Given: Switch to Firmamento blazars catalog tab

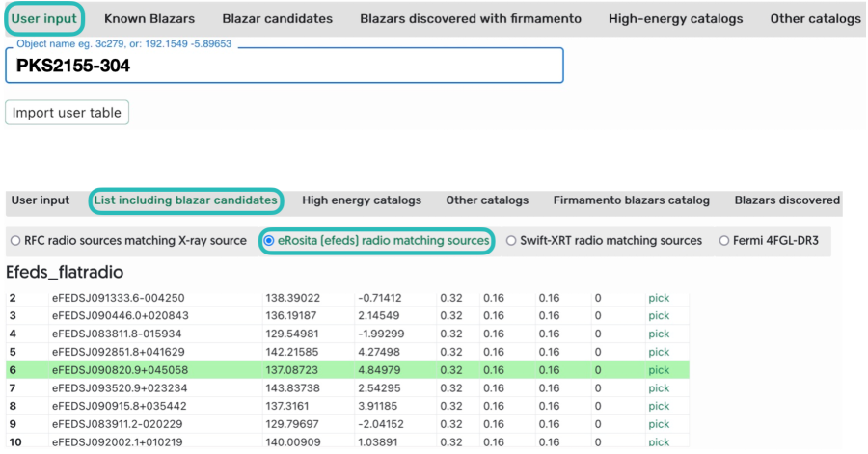Looking at the screenshot, I should 632,200.
